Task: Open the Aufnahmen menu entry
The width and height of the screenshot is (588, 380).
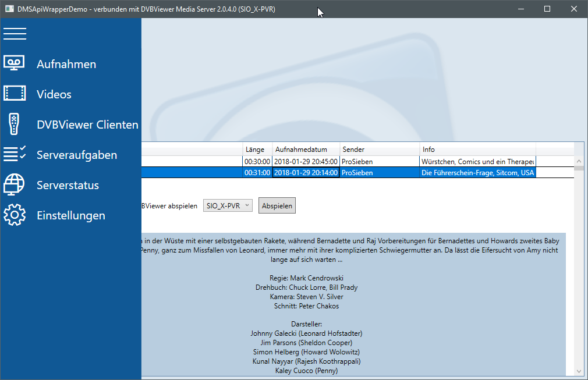Action: point(66,64)
